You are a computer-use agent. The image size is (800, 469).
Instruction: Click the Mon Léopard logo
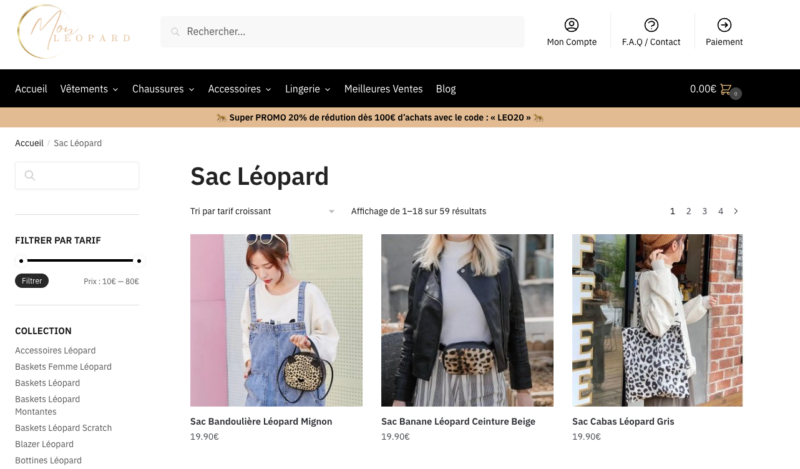(x=74, y=32)
